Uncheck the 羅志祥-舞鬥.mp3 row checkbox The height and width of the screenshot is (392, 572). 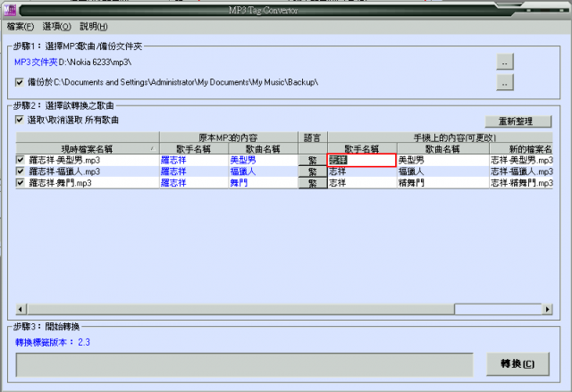21,182
